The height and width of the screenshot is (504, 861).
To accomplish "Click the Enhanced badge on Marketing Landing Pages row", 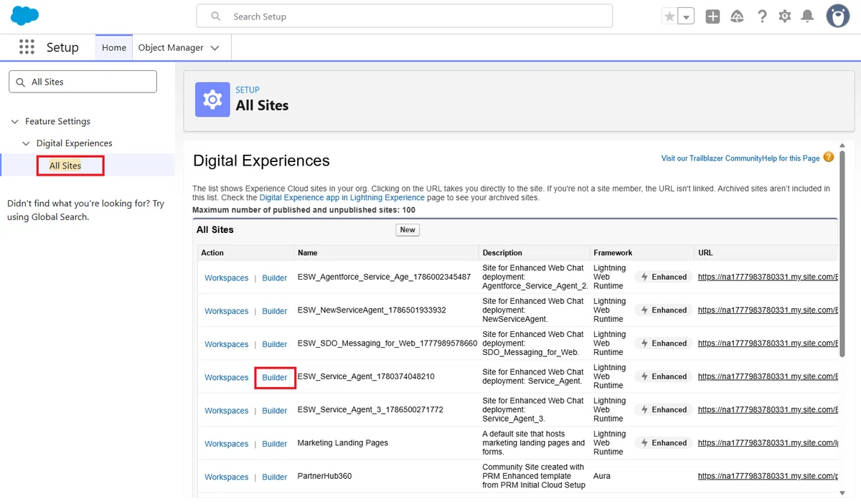I will (663, 443).
